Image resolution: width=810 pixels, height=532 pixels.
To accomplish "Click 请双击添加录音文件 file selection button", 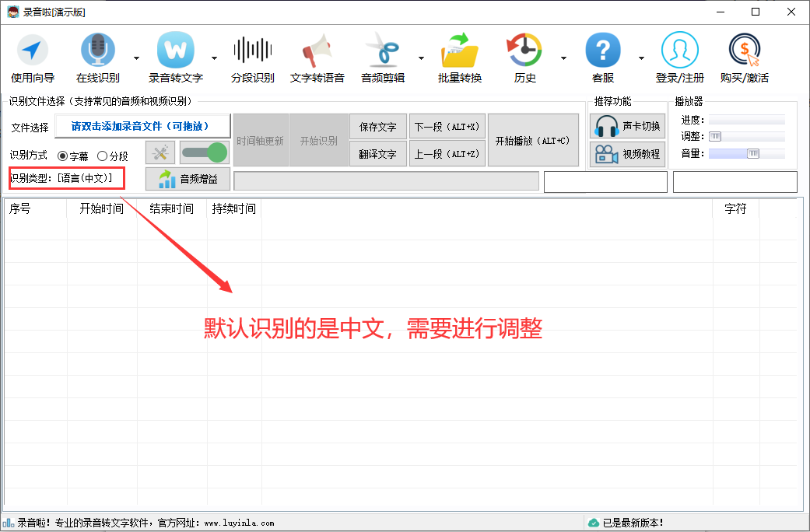I will [x=142, y=126].
